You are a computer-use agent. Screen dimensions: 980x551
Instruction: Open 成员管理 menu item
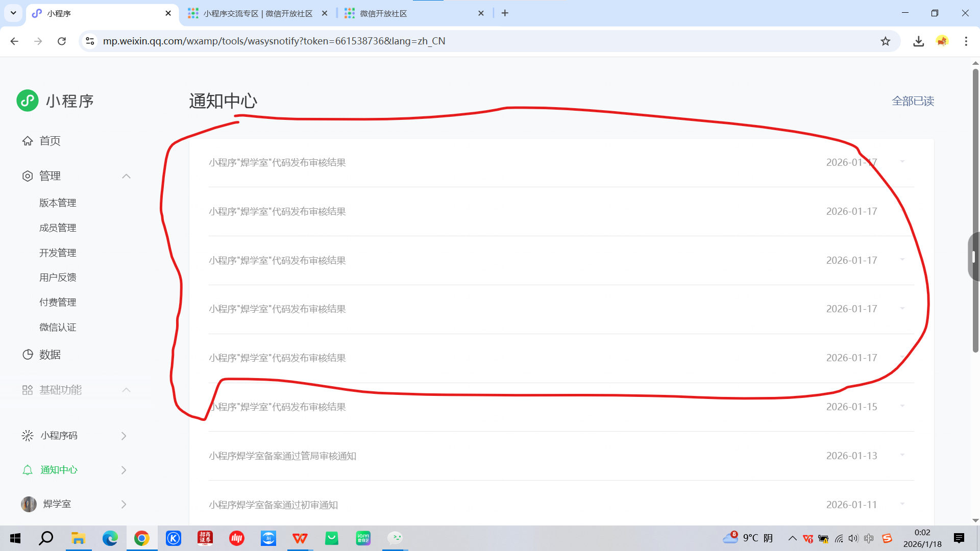[58, 228]
